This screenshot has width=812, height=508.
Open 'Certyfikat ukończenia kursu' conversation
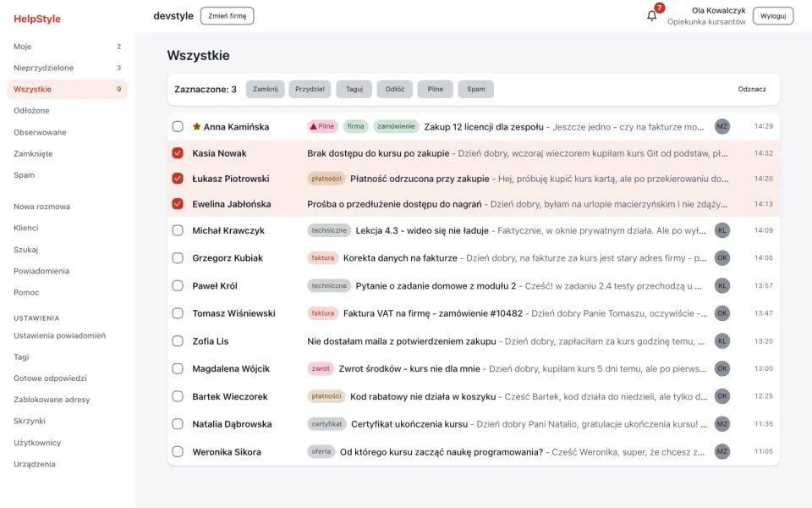click(x=409, y=424)
